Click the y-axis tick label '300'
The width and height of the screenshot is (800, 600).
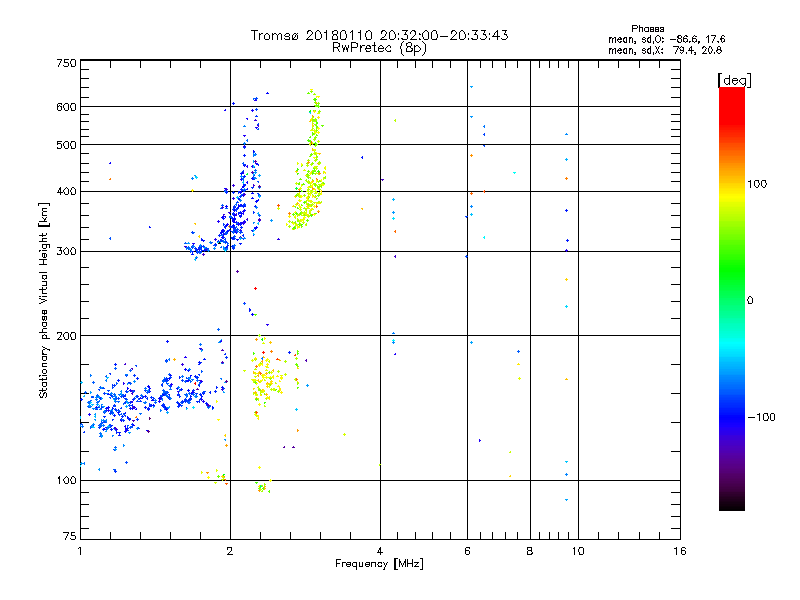point(66,252)
